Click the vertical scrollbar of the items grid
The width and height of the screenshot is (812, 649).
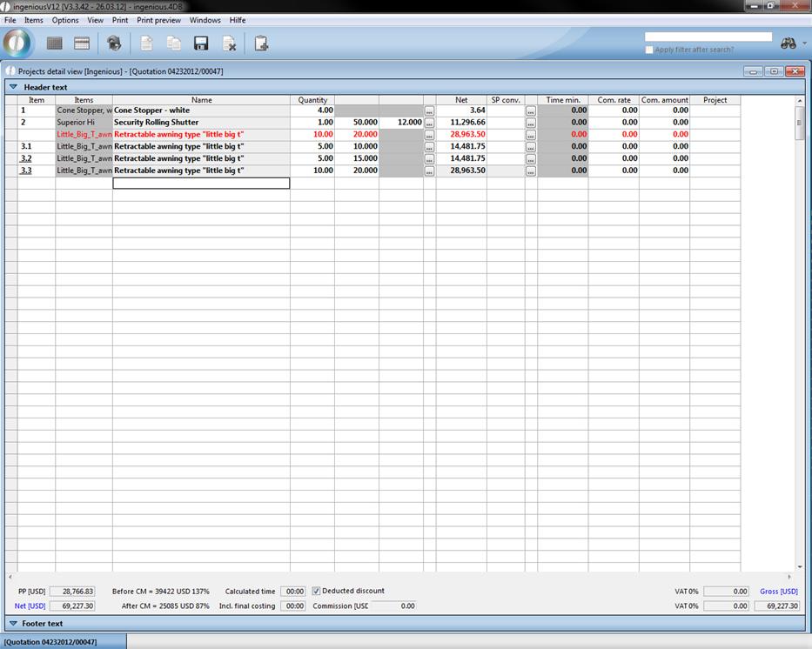point(800,348)
